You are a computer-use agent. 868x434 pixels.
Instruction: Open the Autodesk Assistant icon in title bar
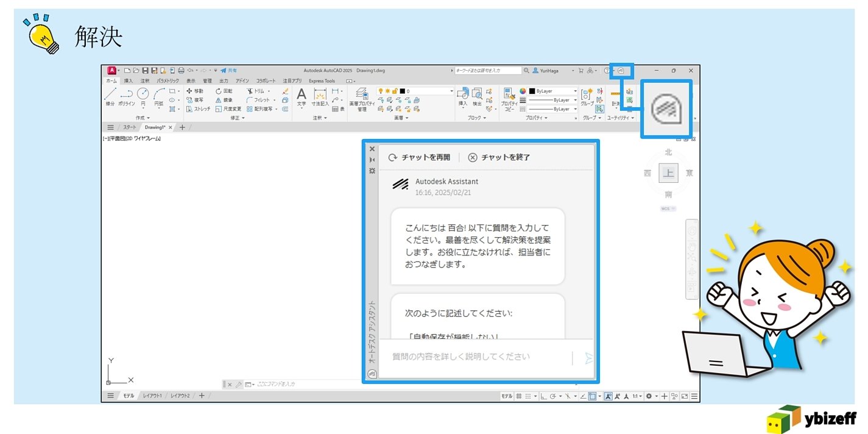pyautogui.click(x=621, y=71)
